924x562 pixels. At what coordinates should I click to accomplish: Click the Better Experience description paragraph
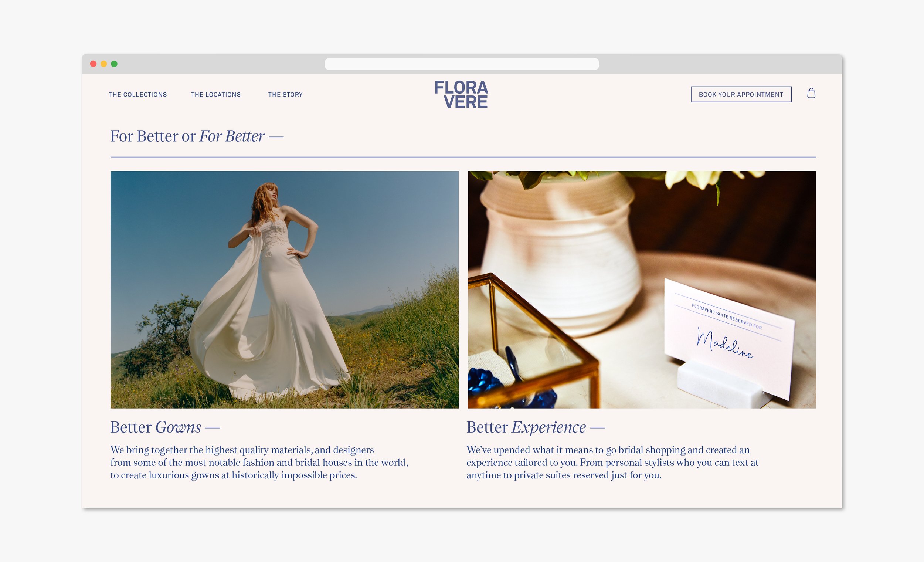(x=612, y=463)
